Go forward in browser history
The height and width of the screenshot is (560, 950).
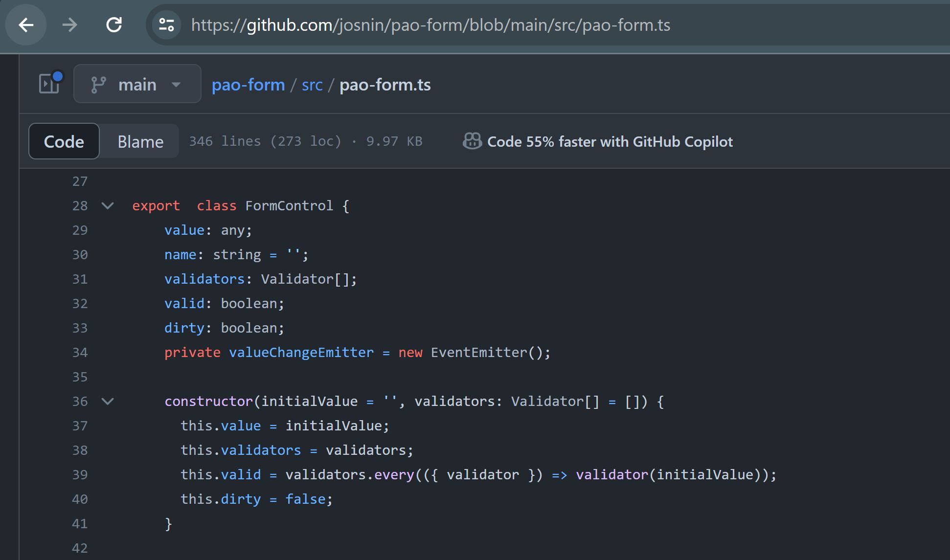pos(70,25)
